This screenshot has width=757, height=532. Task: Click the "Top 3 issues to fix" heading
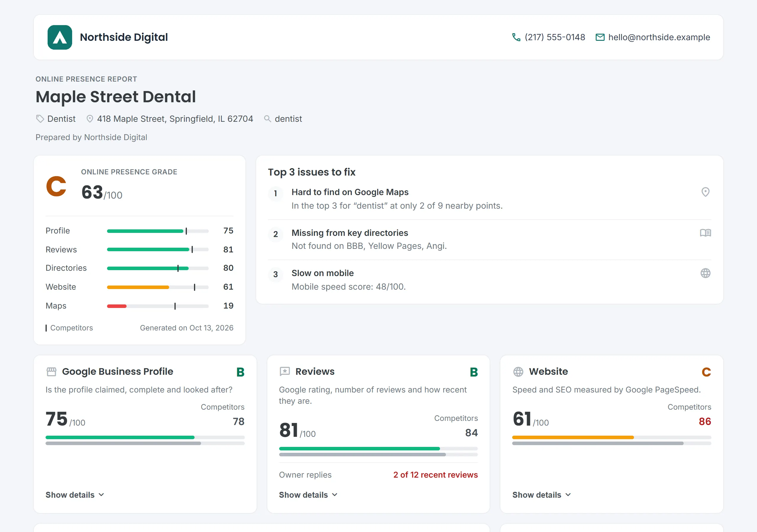click(x=312, y=172)
